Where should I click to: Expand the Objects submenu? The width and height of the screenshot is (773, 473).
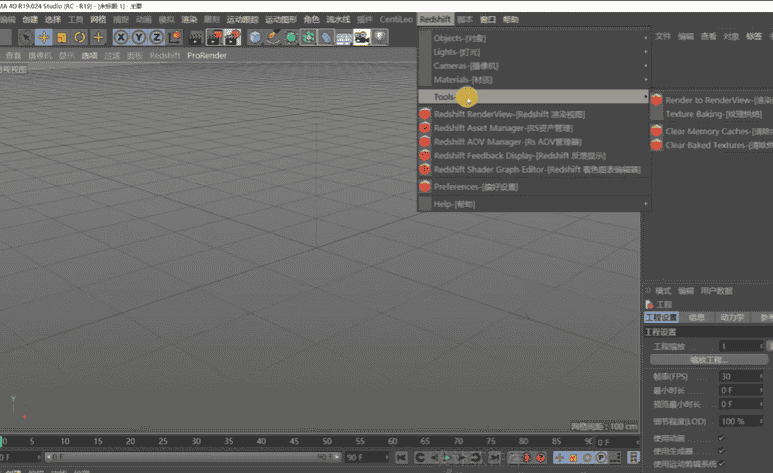[533, 38]
